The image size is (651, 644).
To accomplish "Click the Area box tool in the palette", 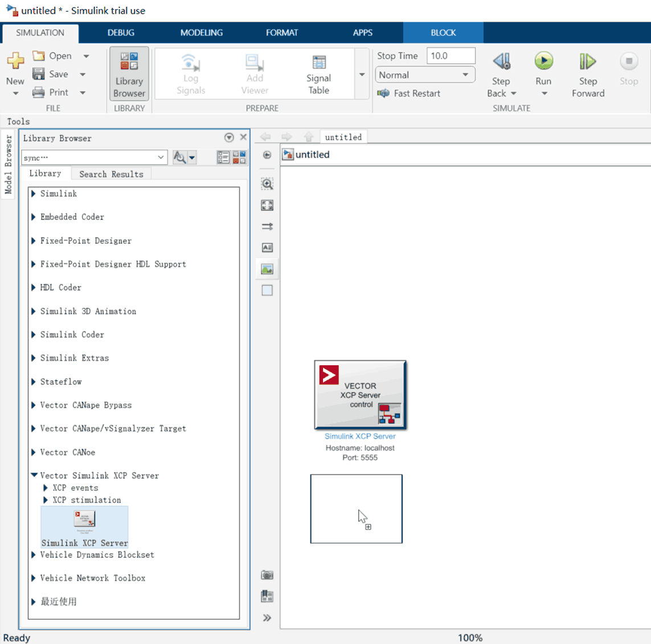I will (x=267, y=290).
